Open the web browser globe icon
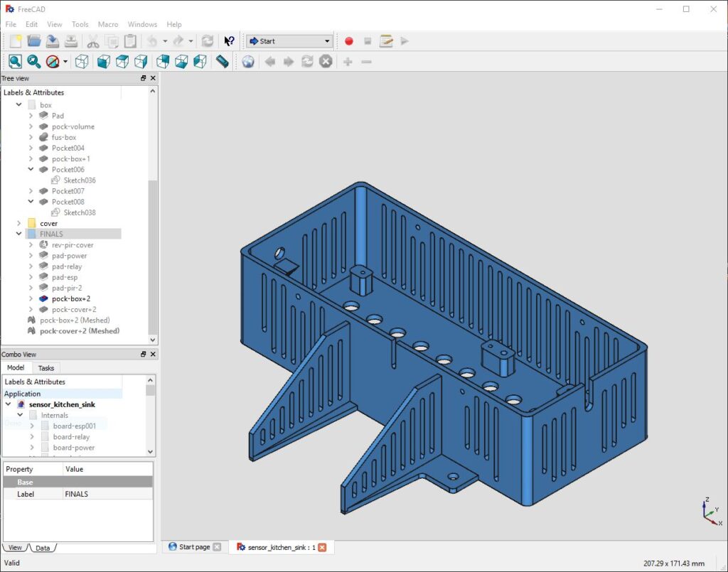 [248, 61]
